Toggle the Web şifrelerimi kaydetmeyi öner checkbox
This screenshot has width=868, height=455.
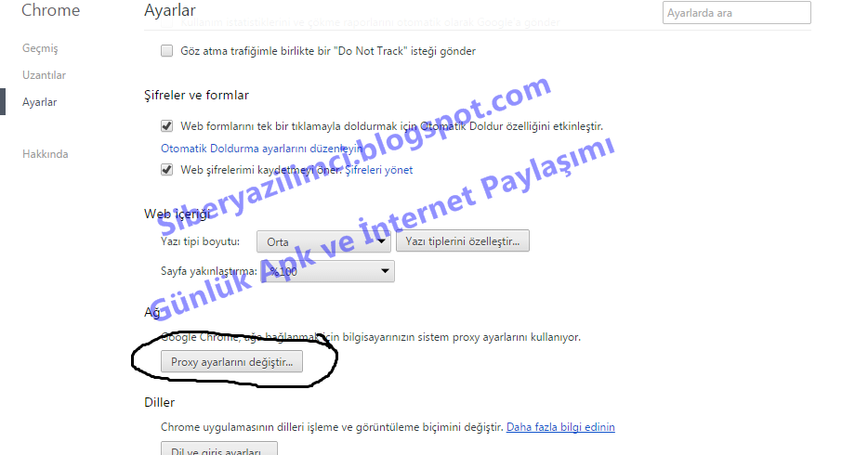[x=166, y=170]
